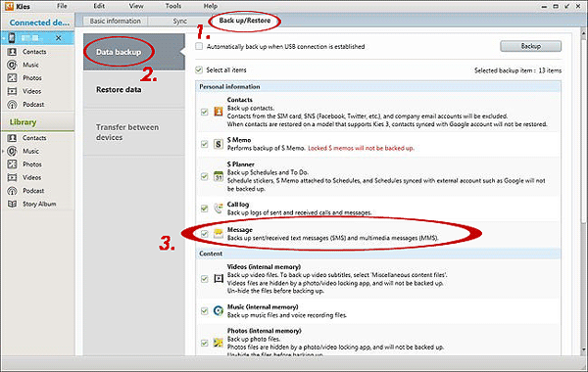Uncheck the Videos (internal memory) checkbox
Viewport: 588px width, 372px height.
point(205,279)
